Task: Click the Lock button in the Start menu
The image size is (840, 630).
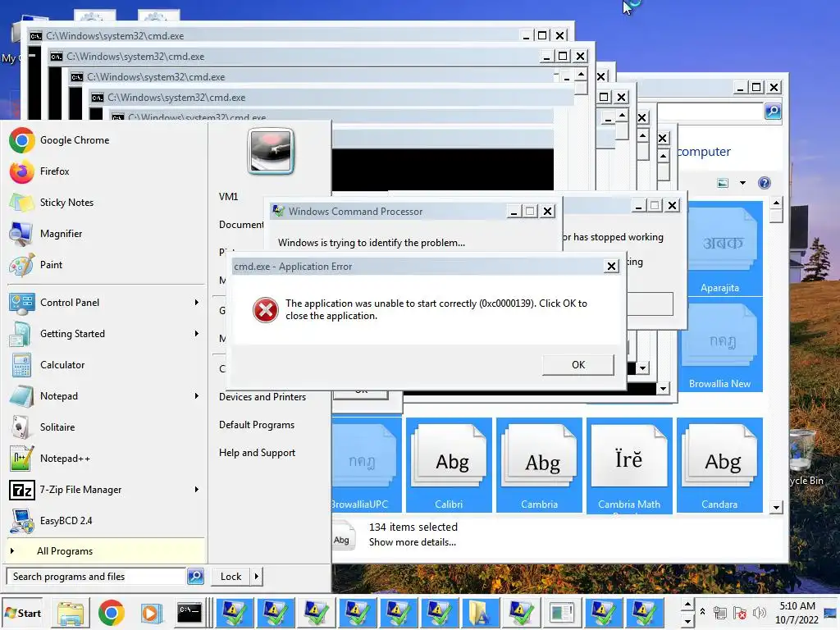Action: tap(231, 577)
